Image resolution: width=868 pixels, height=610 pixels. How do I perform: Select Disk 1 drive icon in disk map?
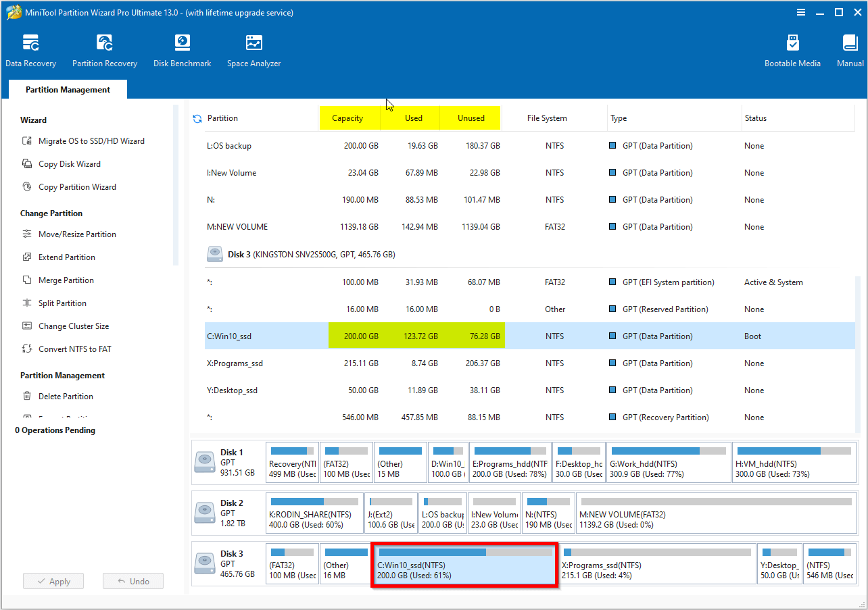(x=205, y=462)
